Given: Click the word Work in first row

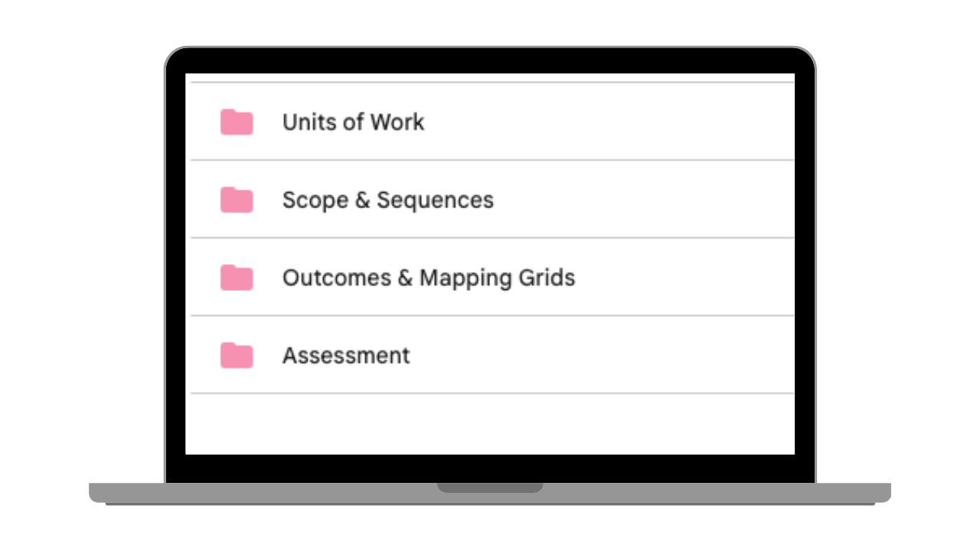Looking at the screenshot, I should [x=397, y=122].
